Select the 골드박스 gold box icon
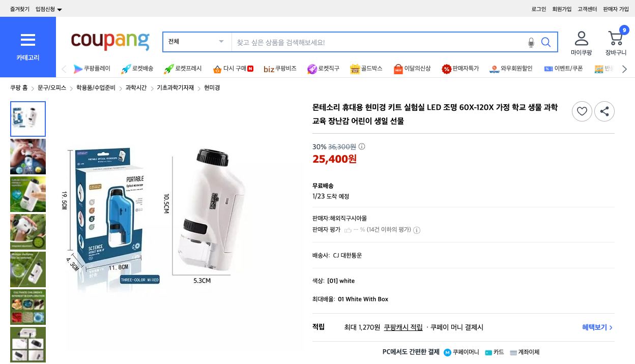Viewport: 635px width, 364px height. click(x=355, y=69)
